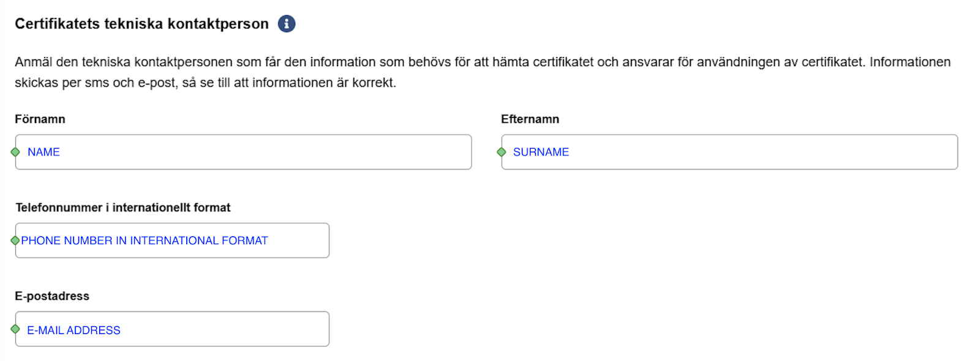
Task: Select green diamond marker on E-postadress field
Action: click(15, 329)
